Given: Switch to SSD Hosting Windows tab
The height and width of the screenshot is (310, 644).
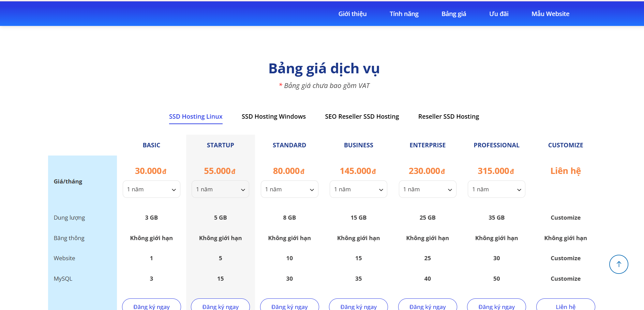Looking at the screenshot, I should coord(273,117).
